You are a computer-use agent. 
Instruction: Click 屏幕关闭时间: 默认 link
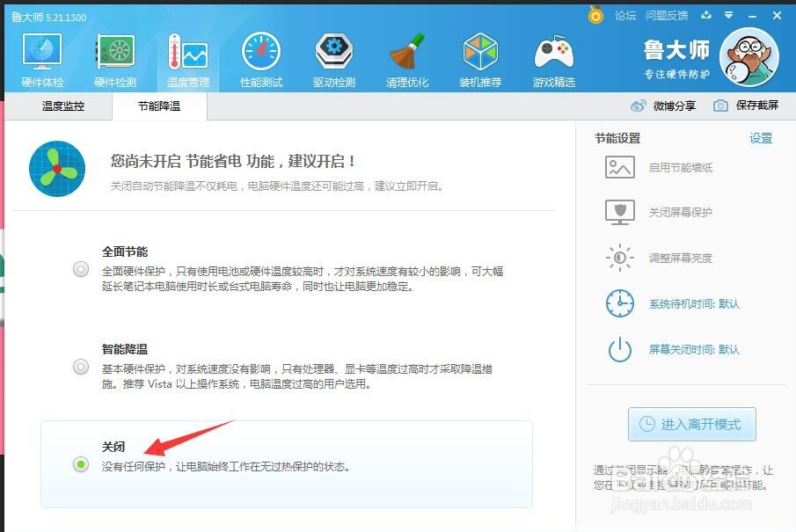click(x=694, y=350)
